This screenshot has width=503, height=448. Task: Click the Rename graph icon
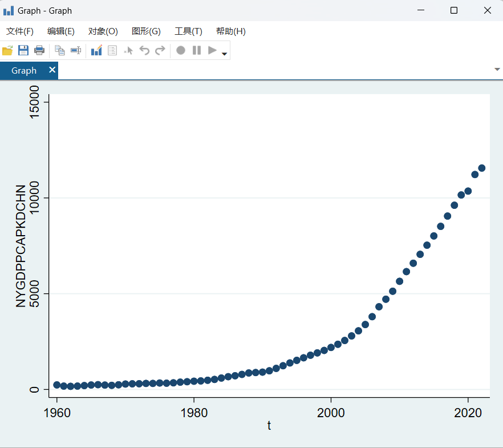pos(76,50)
